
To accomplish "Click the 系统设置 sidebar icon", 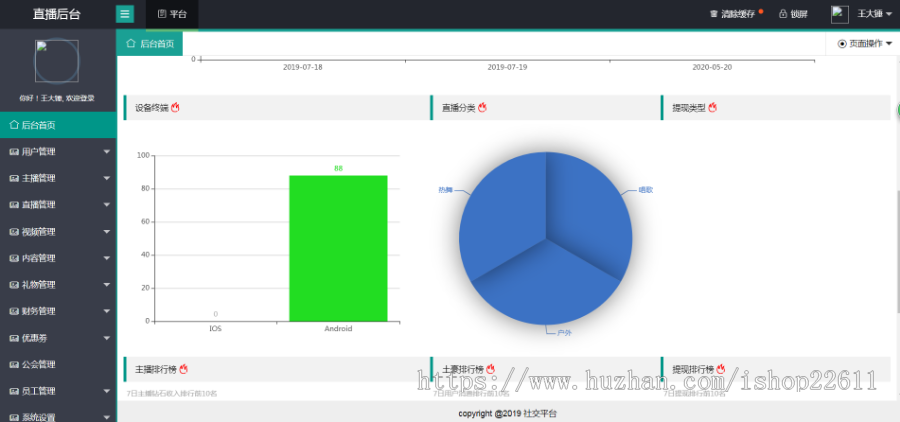I will click(14, 417).
